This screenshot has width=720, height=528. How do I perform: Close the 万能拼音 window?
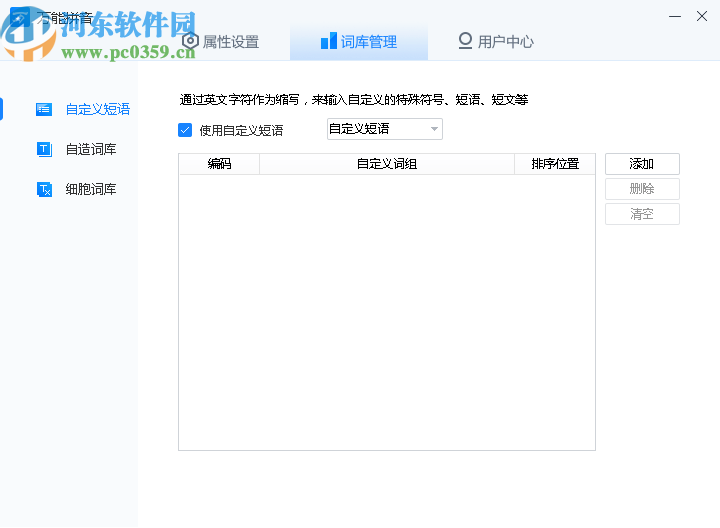click(x=702, y=16)
